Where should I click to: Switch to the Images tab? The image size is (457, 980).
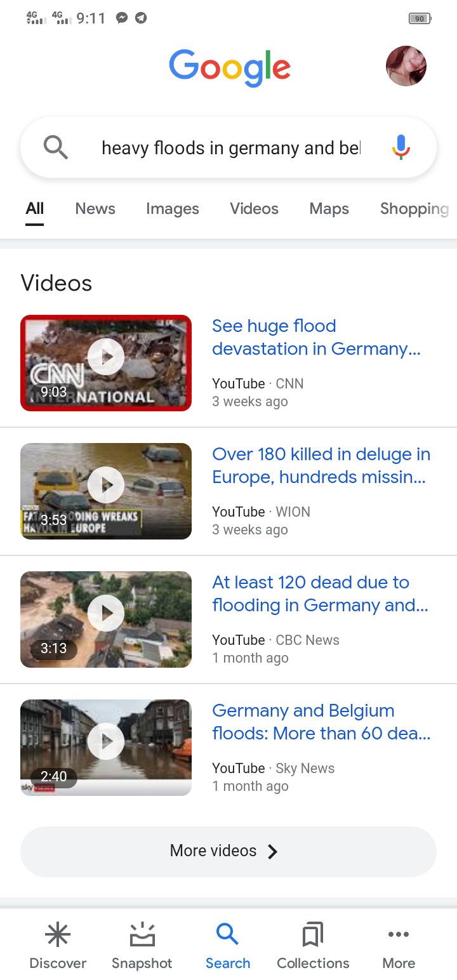173,209
